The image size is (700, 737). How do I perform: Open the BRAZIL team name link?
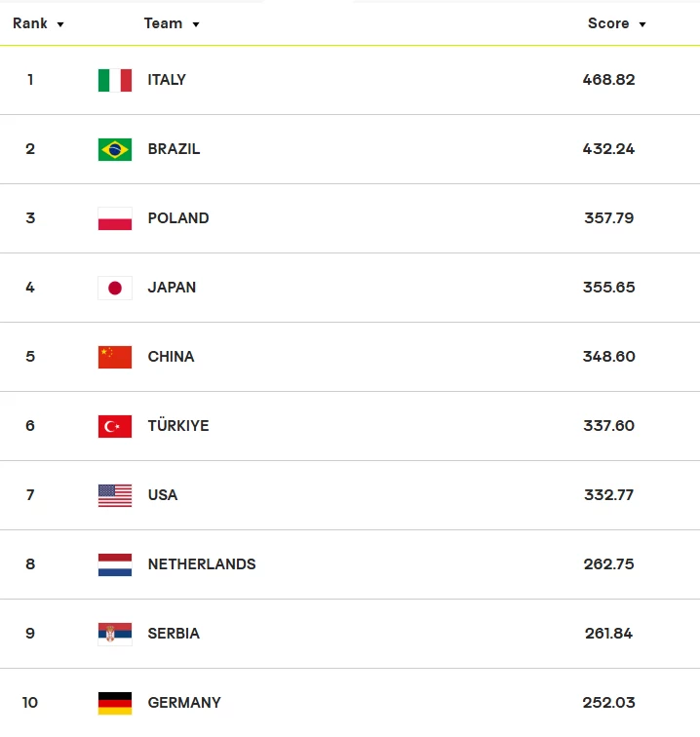(174, 149)
